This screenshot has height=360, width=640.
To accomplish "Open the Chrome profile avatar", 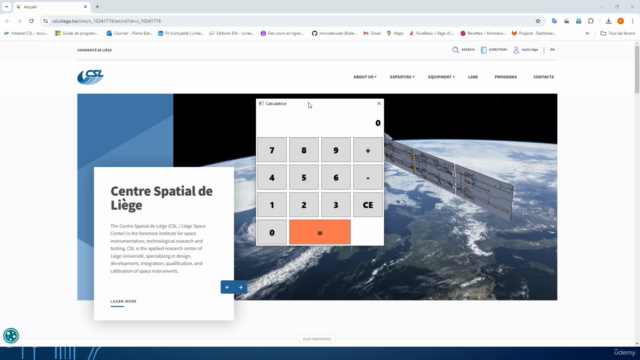I will point(620,21).
